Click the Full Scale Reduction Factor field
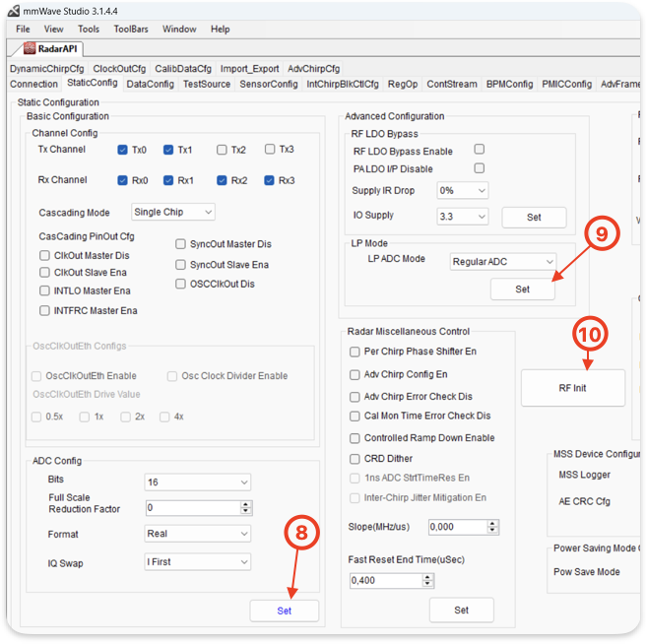The width and height of the screenshot is (646, 644). 199,508
